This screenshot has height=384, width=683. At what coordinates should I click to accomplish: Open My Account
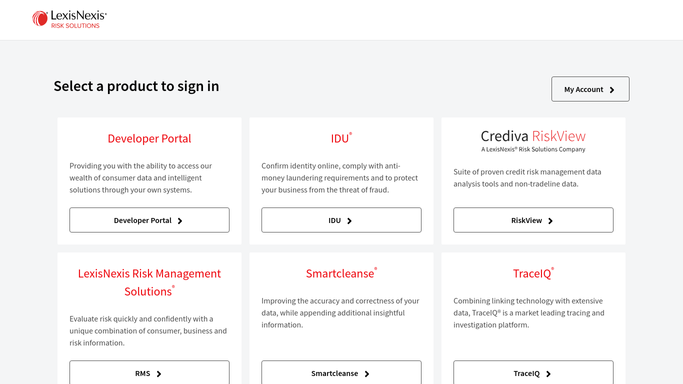coord(590,89)
